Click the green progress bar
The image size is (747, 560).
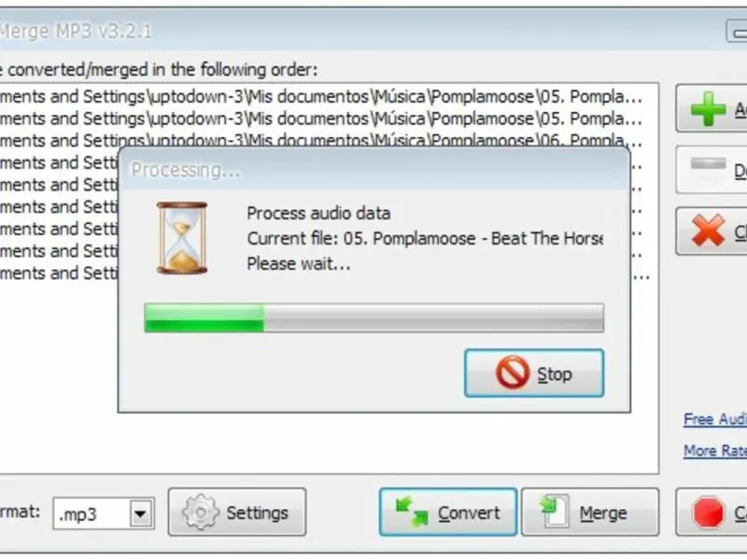point(374,317)
